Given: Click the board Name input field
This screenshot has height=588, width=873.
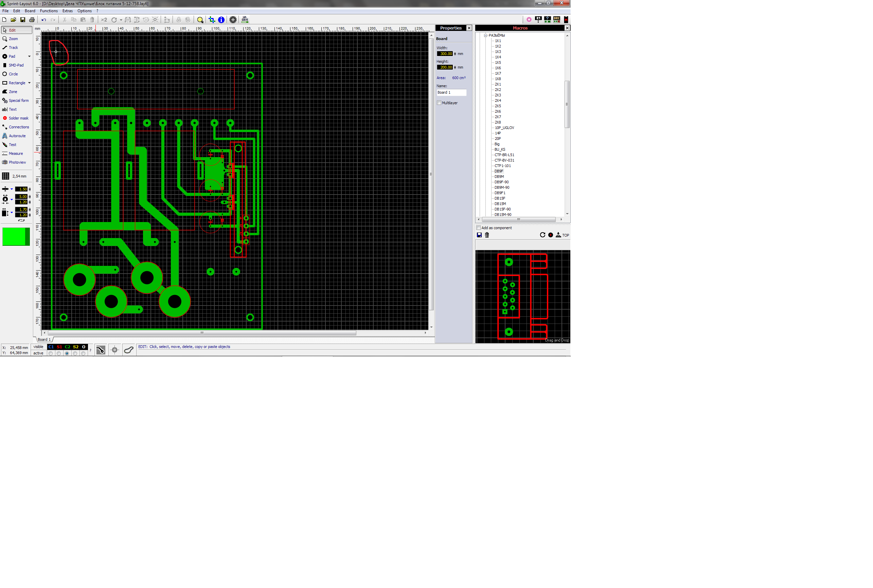Looking at the screenshot, I should 451,92.
